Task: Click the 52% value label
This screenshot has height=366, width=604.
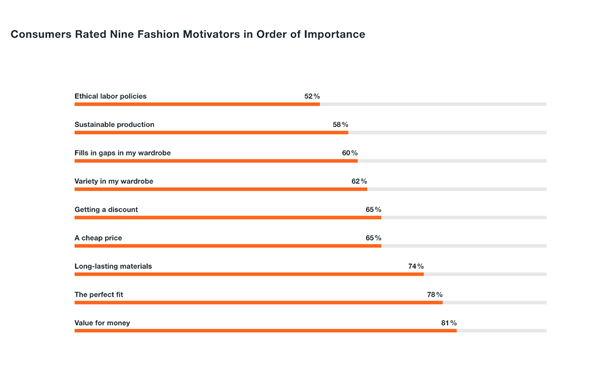Action: [312, 96]
